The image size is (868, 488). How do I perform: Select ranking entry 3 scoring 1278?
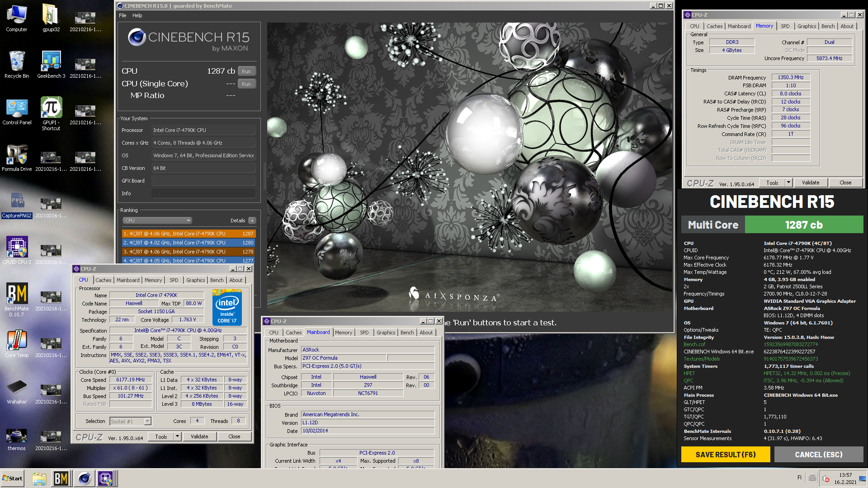tap(189, 252)
